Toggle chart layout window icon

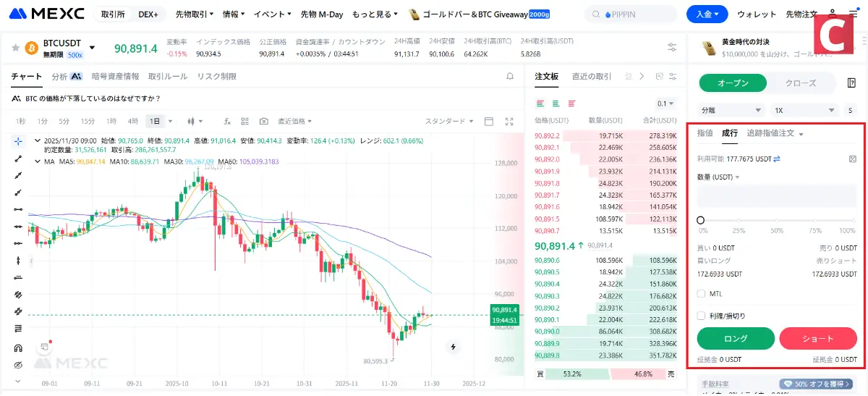[489, 121]
